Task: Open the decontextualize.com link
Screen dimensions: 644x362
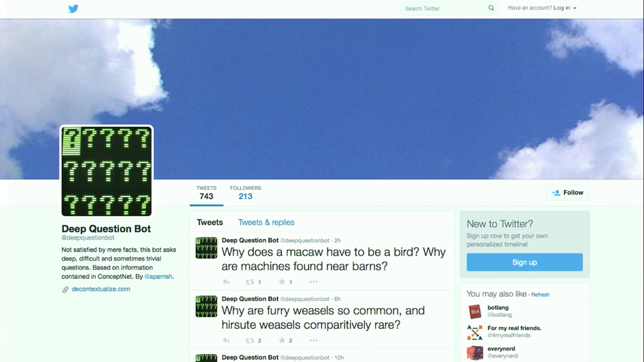Action: [x=101, y=289]
